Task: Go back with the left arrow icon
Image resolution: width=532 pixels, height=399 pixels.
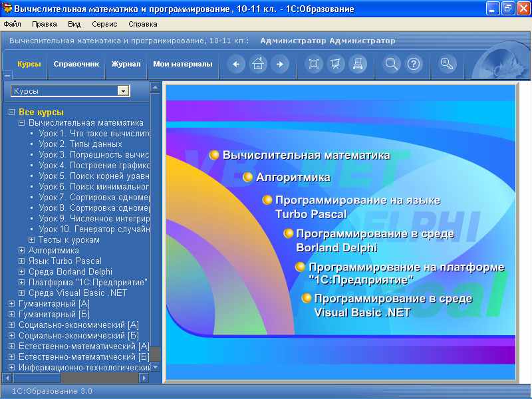Action: click(x=236, y=64)
